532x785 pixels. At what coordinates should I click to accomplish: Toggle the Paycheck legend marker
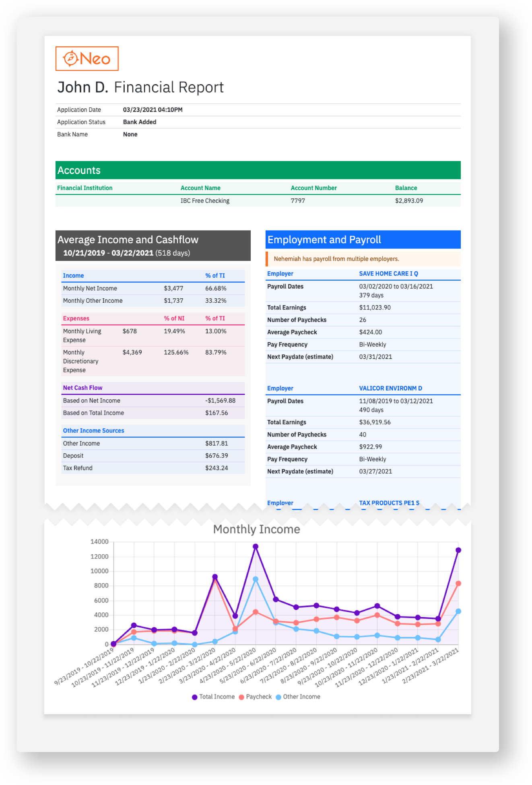[241, 697]
